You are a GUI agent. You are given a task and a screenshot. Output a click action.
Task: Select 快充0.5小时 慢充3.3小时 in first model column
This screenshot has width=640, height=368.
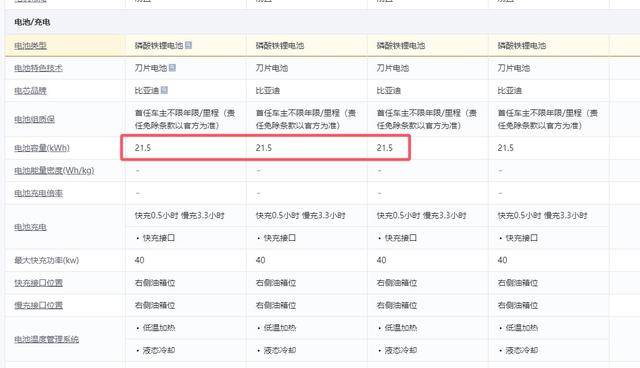coord(180,215)
